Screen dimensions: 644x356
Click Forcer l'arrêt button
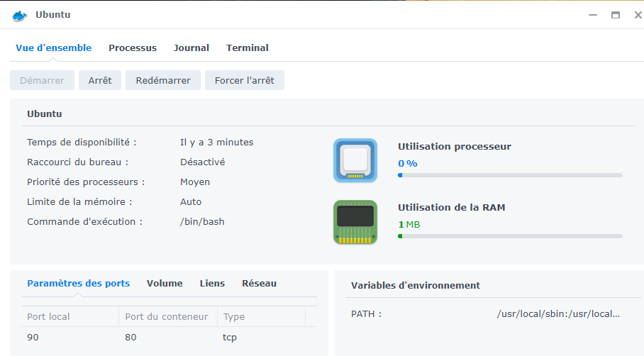pyautogui.click(x=245, y=80)
